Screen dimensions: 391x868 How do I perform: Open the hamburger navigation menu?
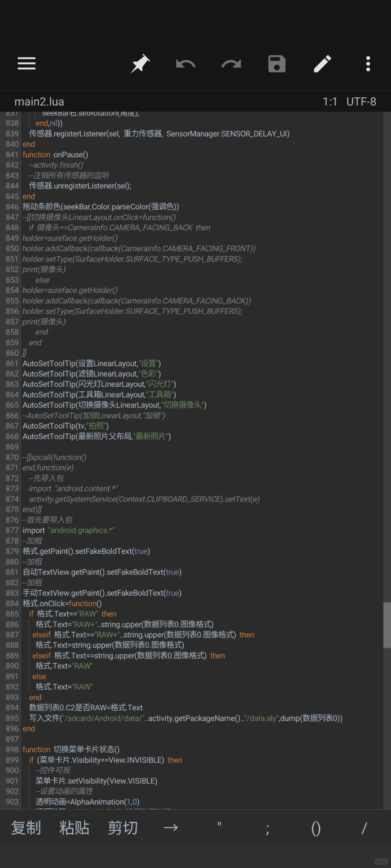coord(26,64)
